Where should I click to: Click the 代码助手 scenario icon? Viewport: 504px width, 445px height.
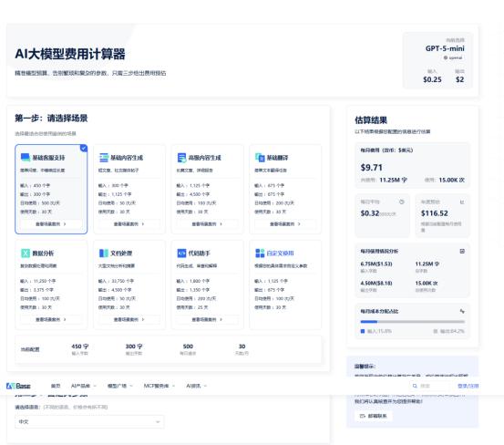click(x=181, y=253)
